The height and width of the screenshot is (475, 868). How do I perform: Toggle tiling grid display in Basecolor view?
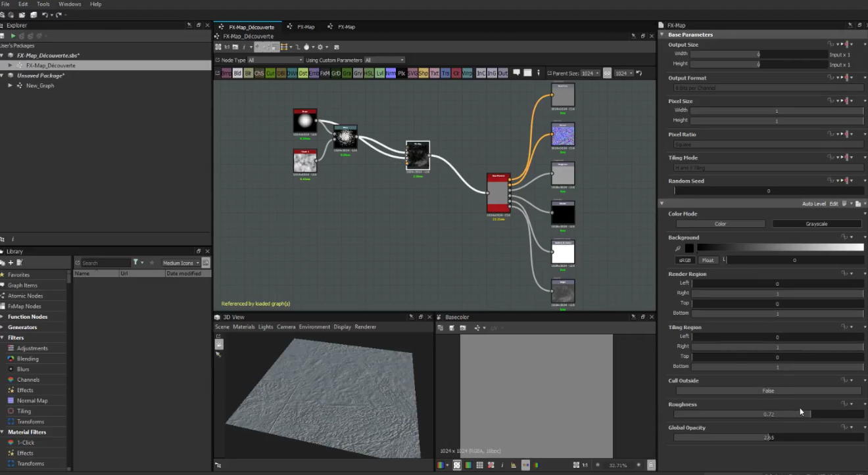coord(480,465)
